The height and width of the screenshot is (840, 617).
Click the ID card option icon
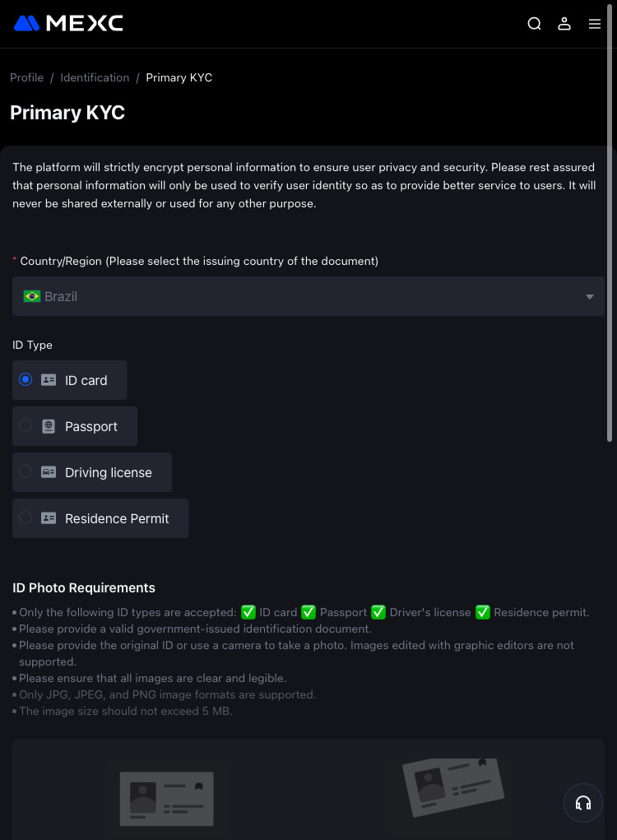(x=49, y=380)
